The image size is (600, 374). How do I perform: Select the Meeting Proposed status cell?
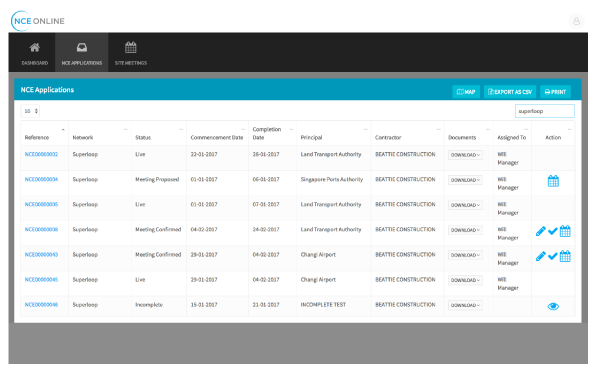pyautogui.click(x=157, y=180)
